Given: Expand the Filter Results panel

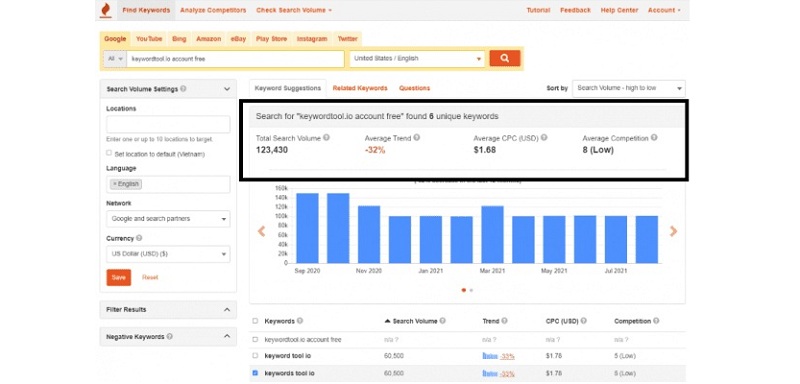Looking at the screenshot, I should (227, 310).
